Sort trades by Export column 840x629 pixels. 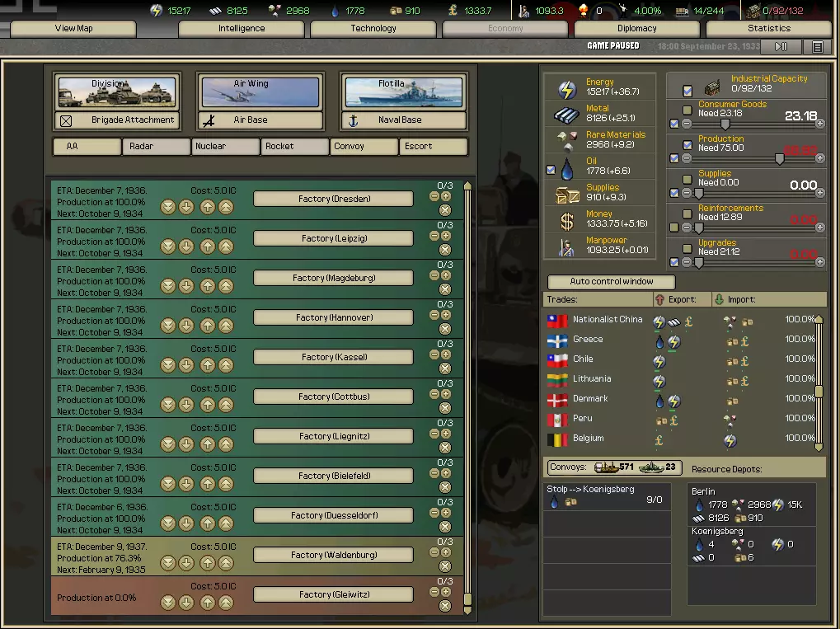pos(682,299)
